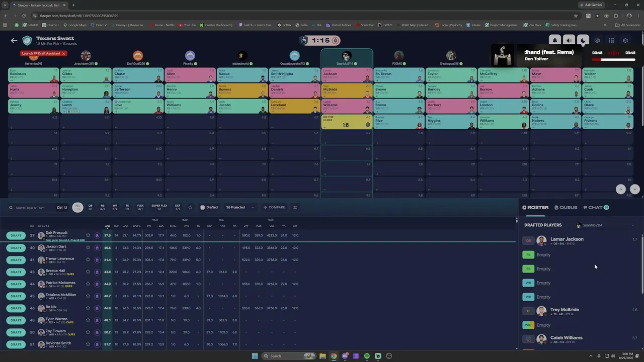This screenshot has height=362, width=644.
Task: Select Lamar Jackson in drafted players roster
Action: tap(580, 240)
